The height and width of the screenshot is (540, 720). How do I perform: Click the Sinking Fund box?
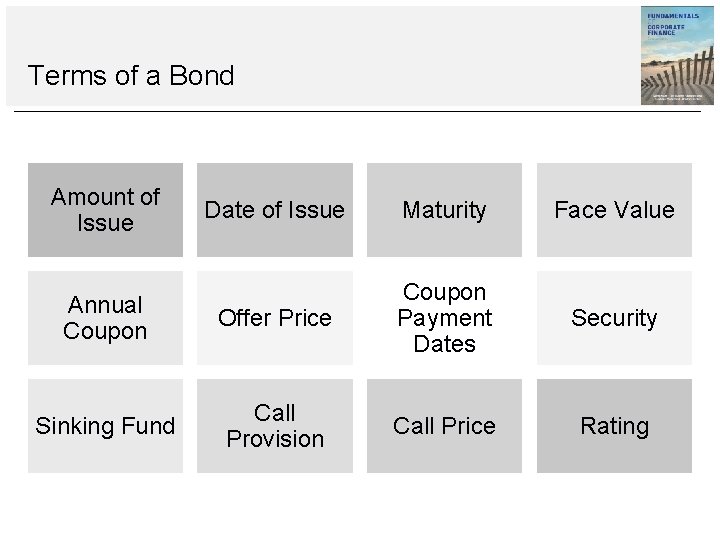tap(105, 426)
